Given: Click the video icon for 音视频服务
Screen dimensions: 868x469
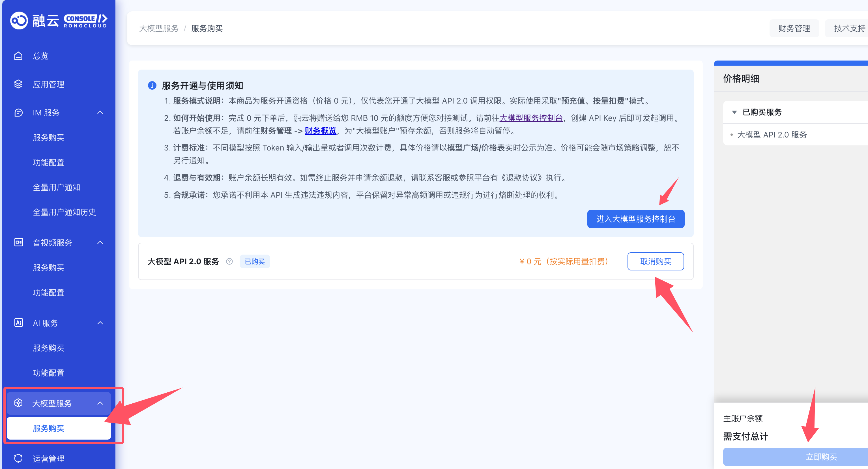Looking at the screenshot, I should coord(19,243).
